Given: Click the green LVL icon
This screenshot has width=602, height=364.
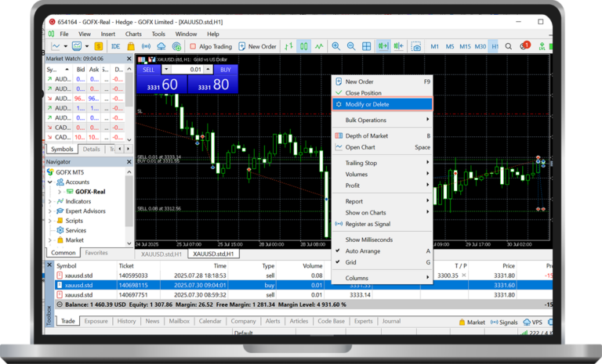Looking at the screenshot, I should [542, 46].
